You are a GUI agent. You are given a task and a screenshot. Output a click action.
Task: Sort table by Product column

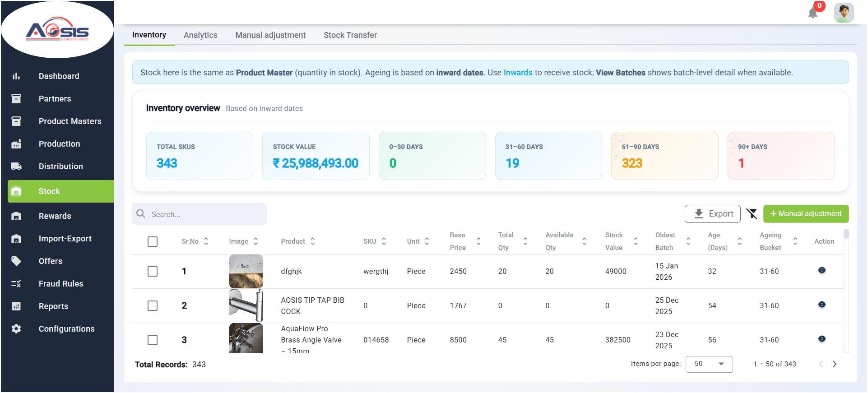[x=313, y=241]
